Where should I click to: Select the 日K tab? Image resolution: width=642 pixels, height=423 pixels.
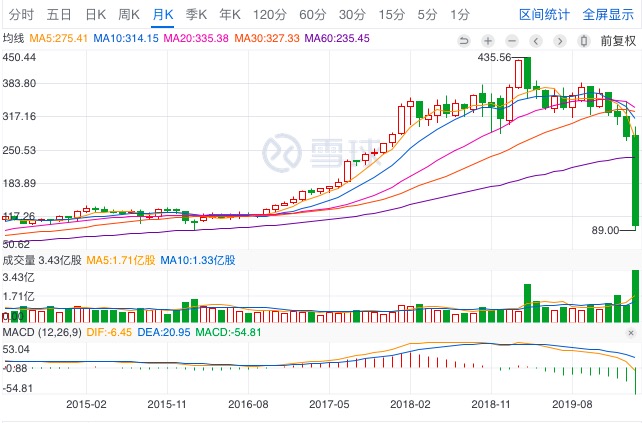(95, 14)
